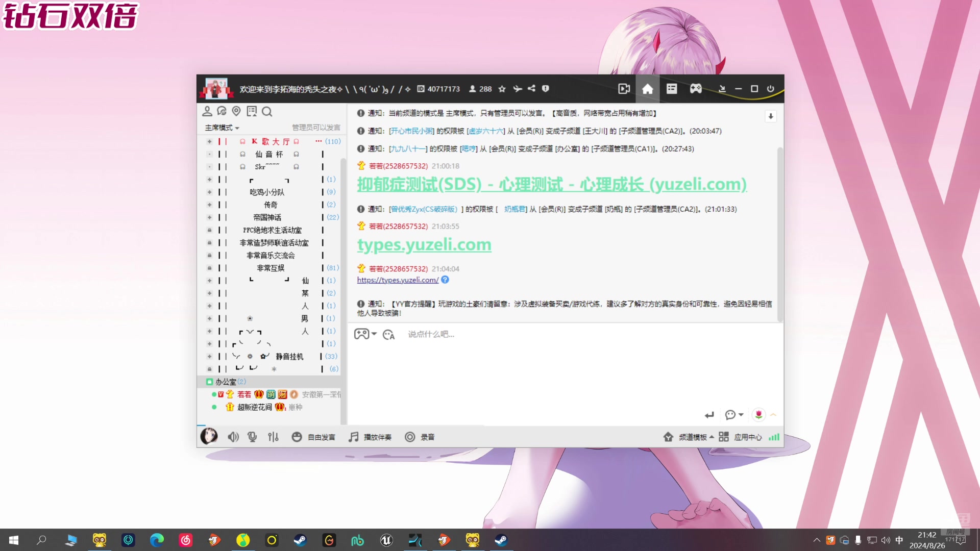Start 录音 recording
The height and width of the screenshot is (551, 980).
click(x=420, y=437)
